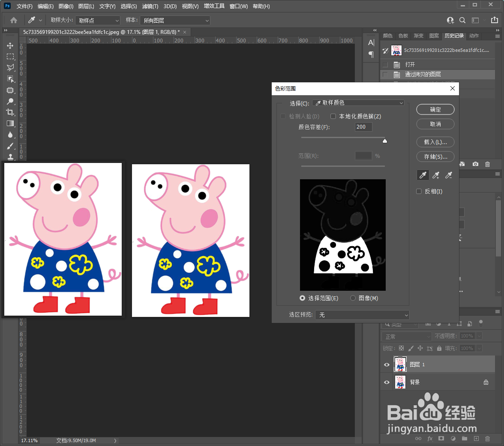504x446 pixels.
Task: Toggle history state box beside 打开
Action: pos(385,65)
